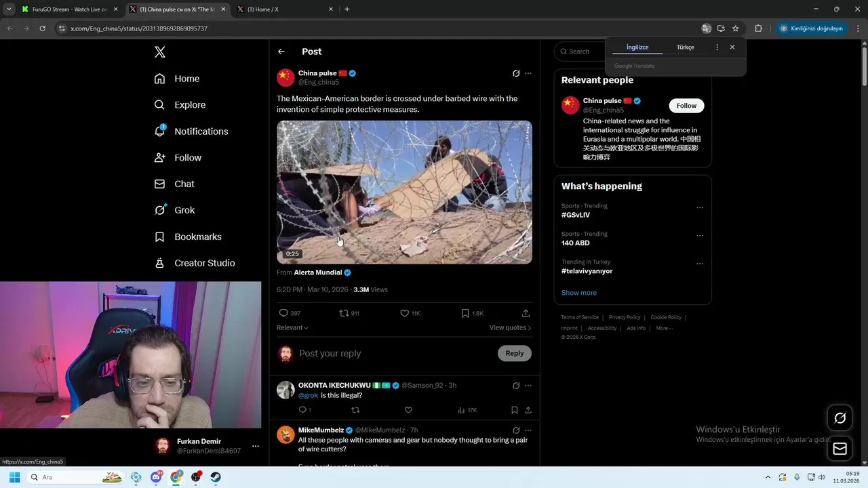Open floating Grok button bottom right
Screen dimensions: 868x488
(840, 418)
